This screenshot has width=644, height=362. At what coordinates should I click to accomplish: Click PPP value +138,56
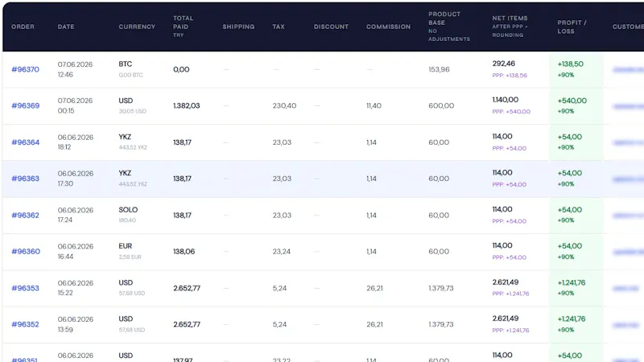tap(510, 76)
